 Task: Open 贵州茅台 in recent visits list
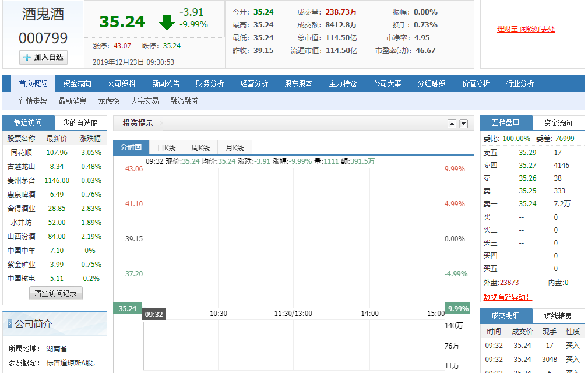point(22,181)
